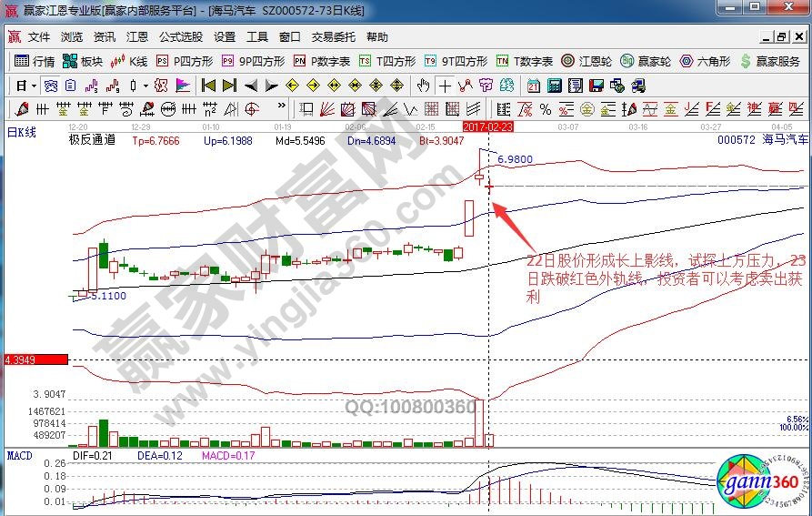The image size is (812, 516).
Task: Open the calendar icon in toolbar
Action: click(533, 86)
